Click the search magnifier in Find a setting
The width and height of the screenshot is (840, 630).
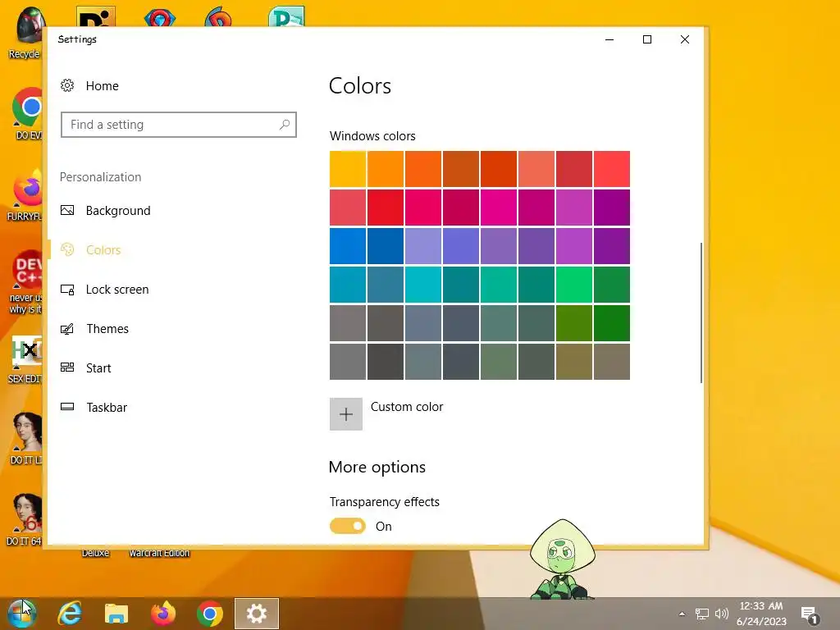click(285, 125)
